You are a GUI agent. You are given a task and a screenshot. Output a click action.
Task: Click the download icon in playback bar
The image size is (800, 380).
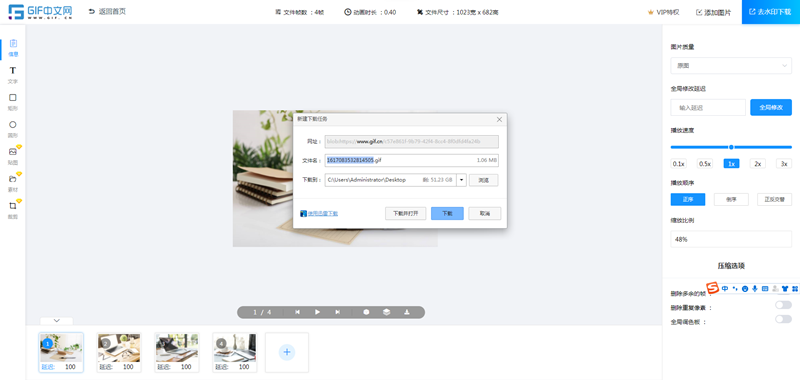pyautogui.click(x=407, y=312)
